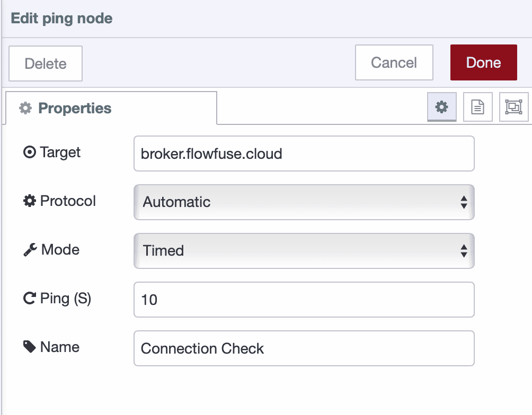Click the Cancel button
The height and width of the screenshot is (415, 532).
tap(394, 62)
